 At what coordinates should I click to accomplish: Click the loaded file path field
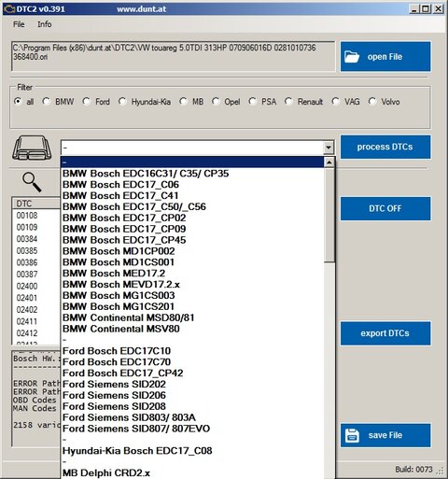174,56
